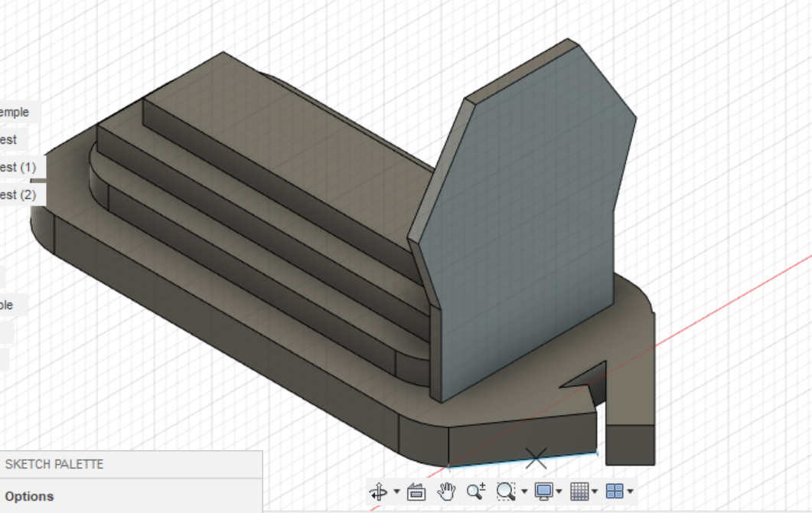Choose the Zoom Window tool

coord(505,492)
